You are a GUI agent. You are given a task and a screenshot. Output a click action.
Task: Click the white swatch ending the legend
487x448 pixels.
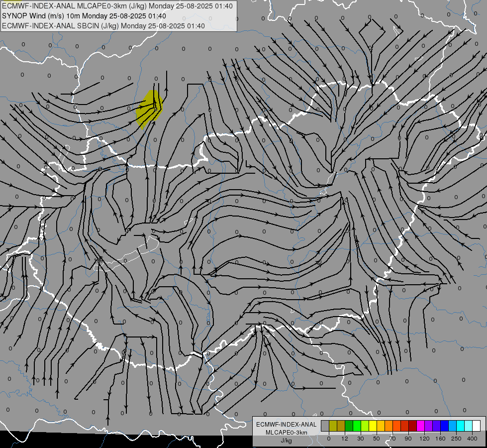point(477,426)
